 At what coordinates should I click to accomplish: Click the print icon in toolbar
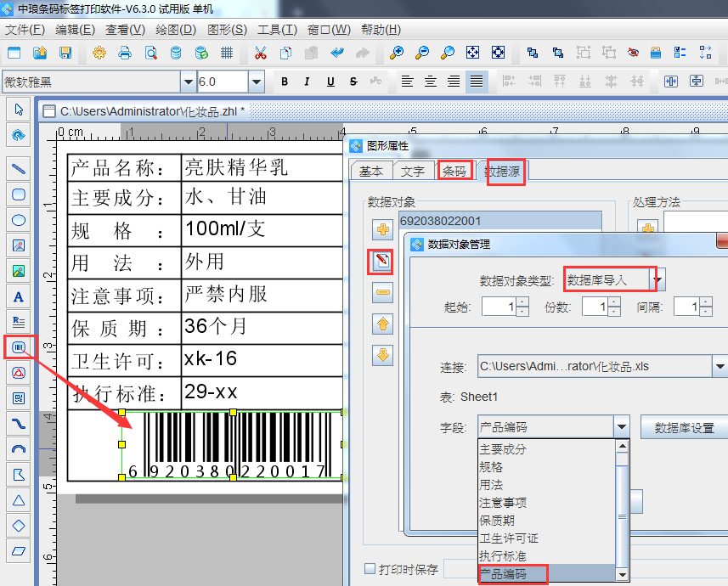point(125,53)
